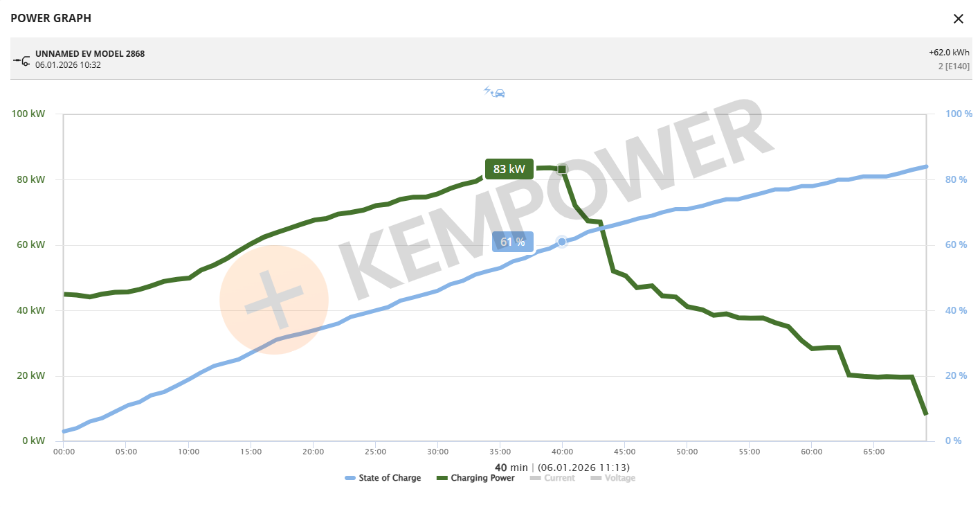Click the green Charging Power legend swatch
This screenshot has height=507, width=980.
pyautogui.click(x=442, y=478)
